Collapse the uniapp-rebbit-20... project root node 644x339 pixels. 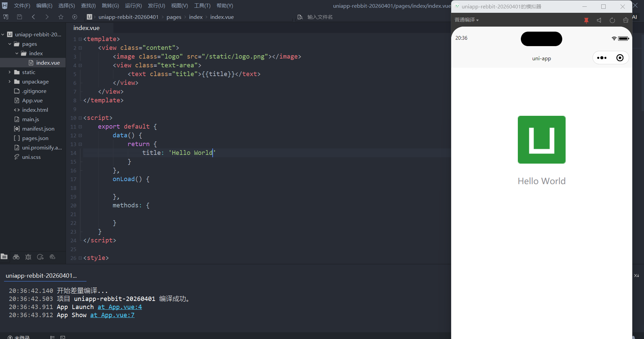pyautogui.click(x=3, y=34)
